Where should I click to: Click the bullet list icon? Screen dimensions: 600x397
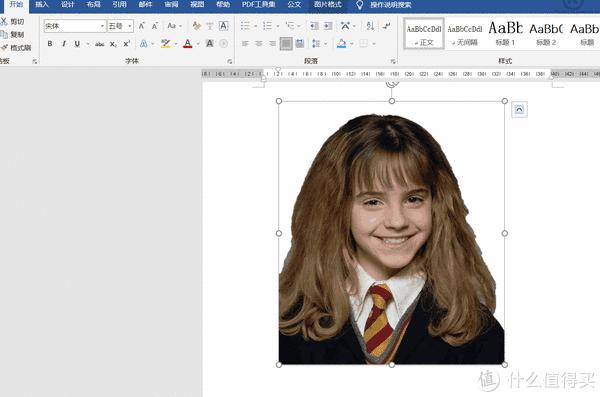click(x=245, y=26)
